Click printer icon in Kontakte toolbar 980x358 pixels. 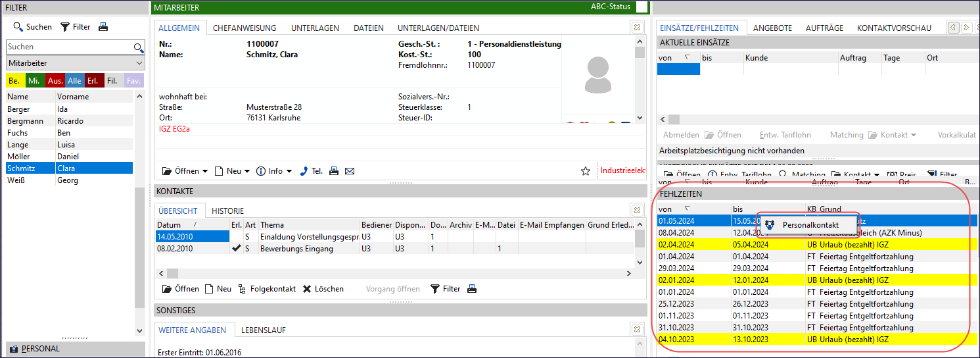[471, 289]
